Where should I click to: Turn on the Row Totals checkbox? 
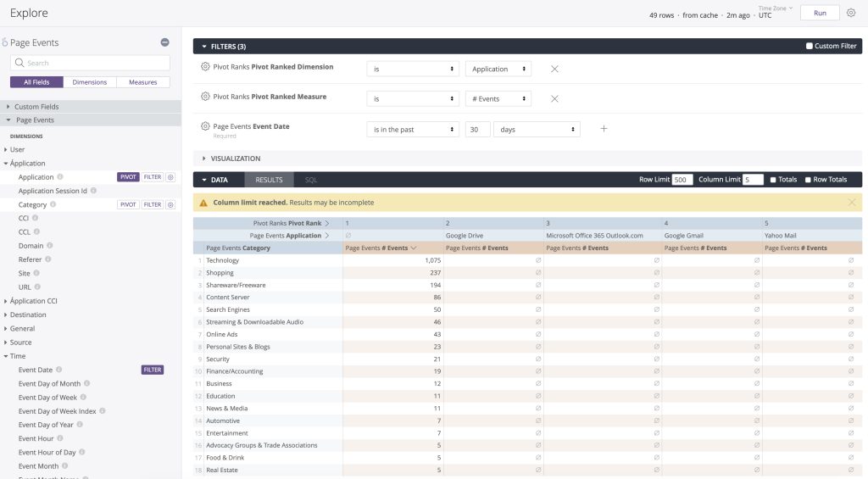click(x=808, y=180)
